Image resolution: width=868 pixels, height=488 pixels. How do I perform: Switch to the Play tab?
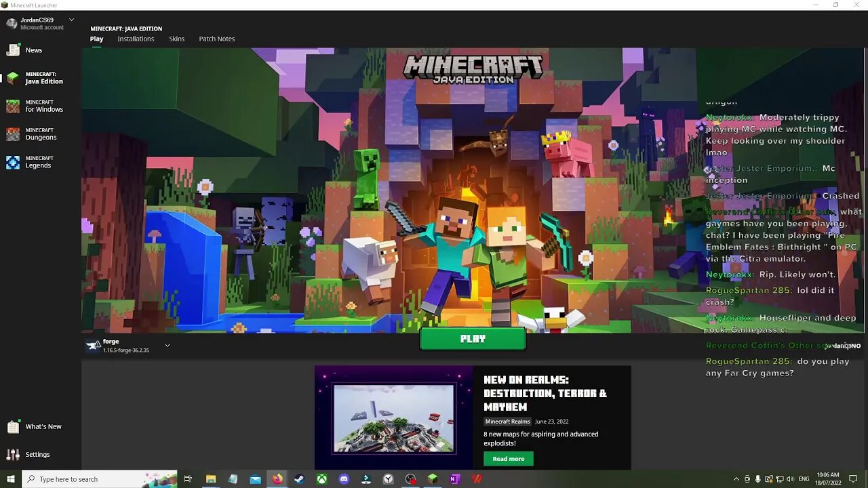(x=96, y=39)
